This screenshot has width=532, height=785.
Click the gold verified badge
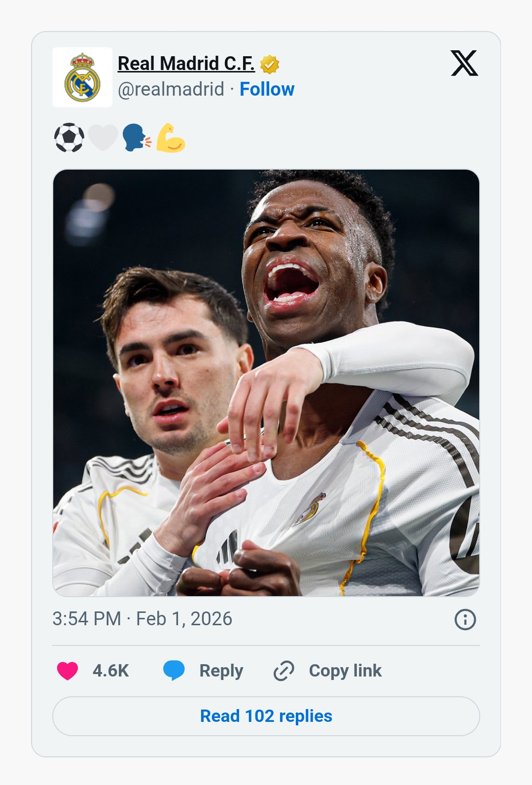(x=270, y=64)
